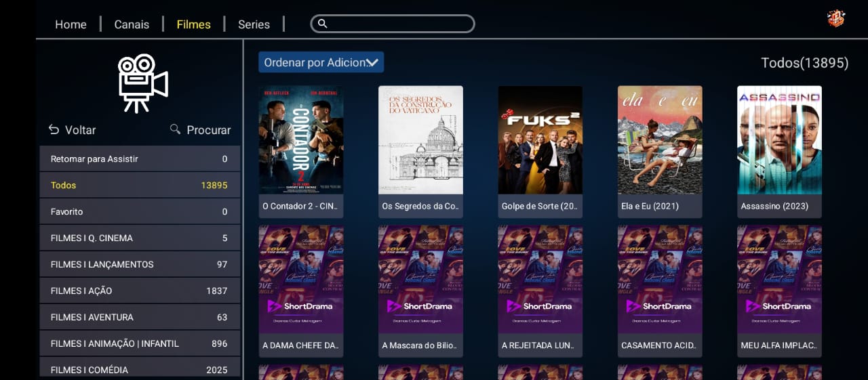Open FILMES | ANIMAÇÃO | INFANTIL category

pos(139,343)
